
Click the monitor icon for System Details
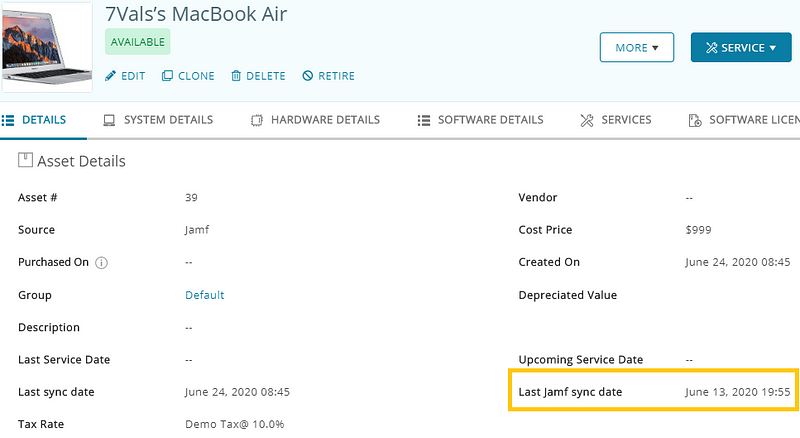(x=108, y=120)
